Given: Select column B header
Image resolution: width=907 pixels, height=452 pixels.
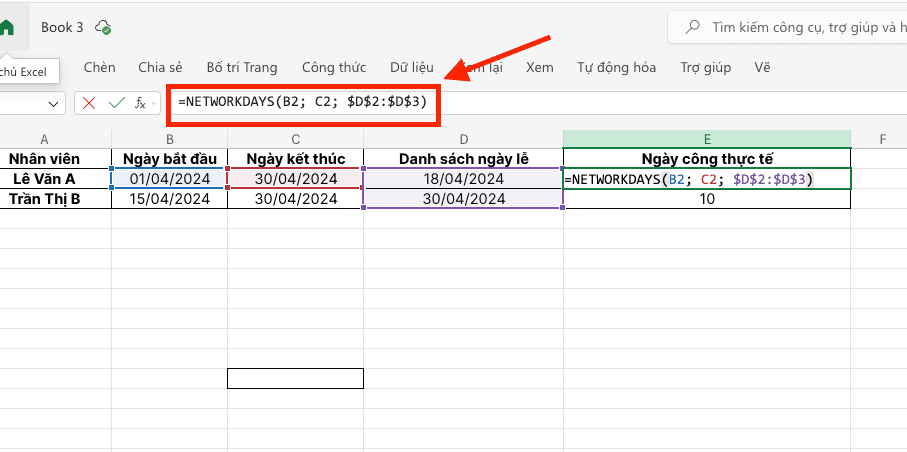Looking at the screenshot, I should click(169, 139).
